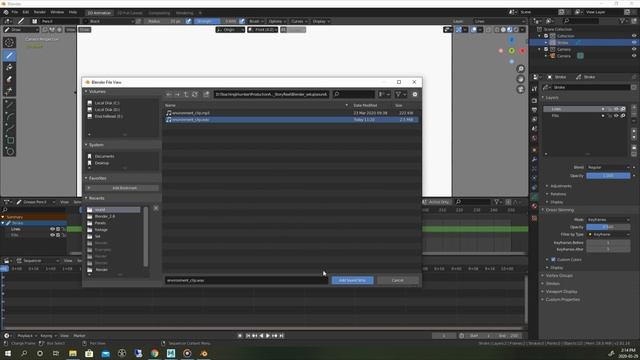Image resolution: width=640 pixels, height=360 pixels.
Task: Toggle Fills layer visibility in dopesheet
Action: [52, 235]
